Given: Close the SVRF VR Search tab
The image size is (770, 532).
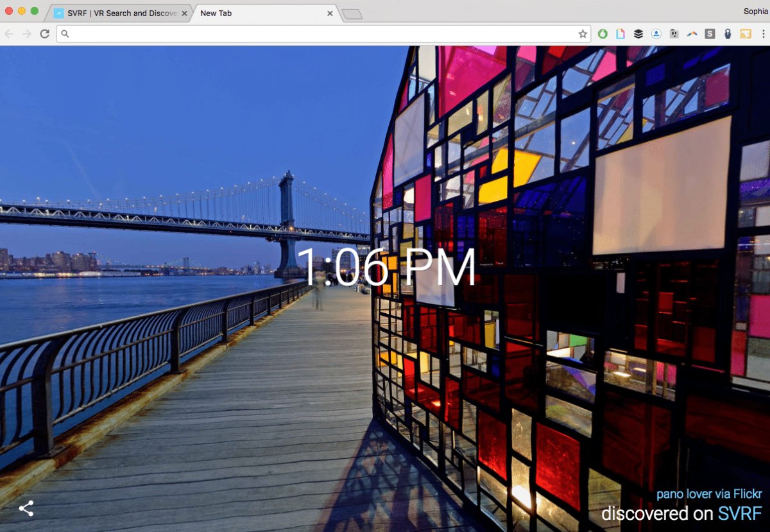Looking at the screenshot, I should [185, 13].
